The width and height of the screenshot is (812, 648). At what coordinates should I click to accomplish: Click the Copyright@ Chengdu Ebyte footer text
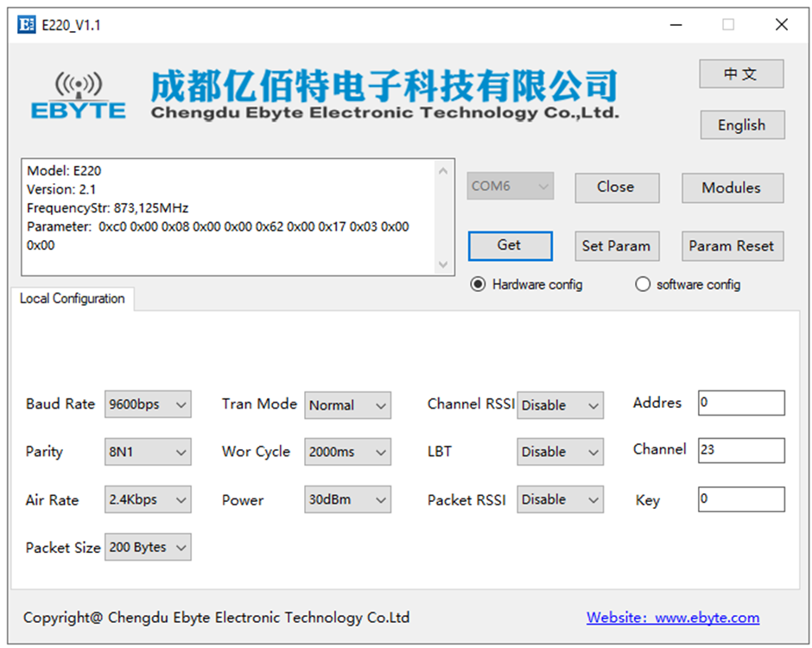[217, 618]
